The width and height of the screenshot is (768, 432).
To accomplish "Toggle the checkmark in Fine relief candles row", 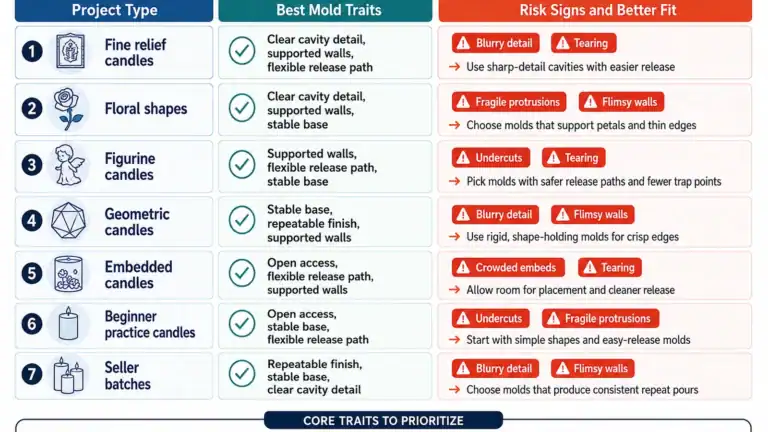I will tap(242, 51).
